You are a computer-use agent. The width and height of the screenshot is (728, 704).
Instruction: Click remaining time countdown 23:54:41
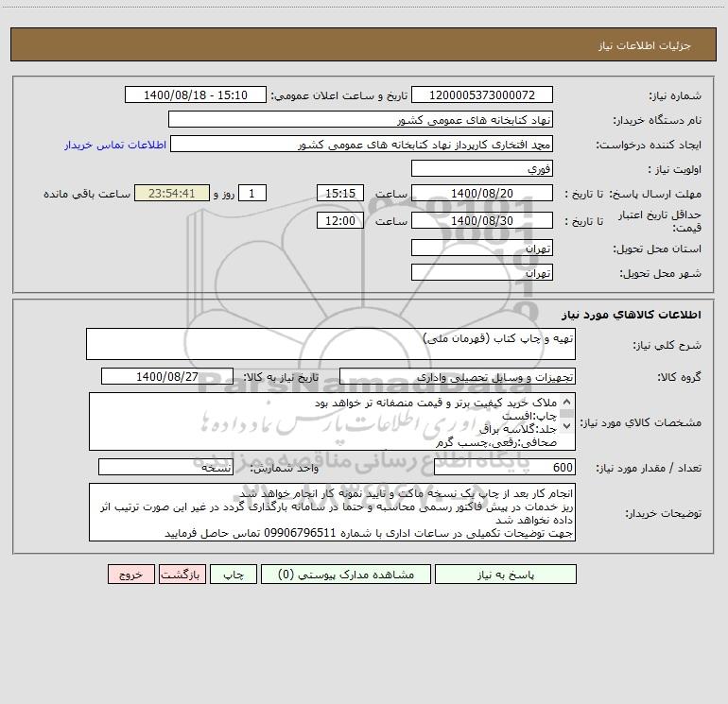click(x=172, y=193)
